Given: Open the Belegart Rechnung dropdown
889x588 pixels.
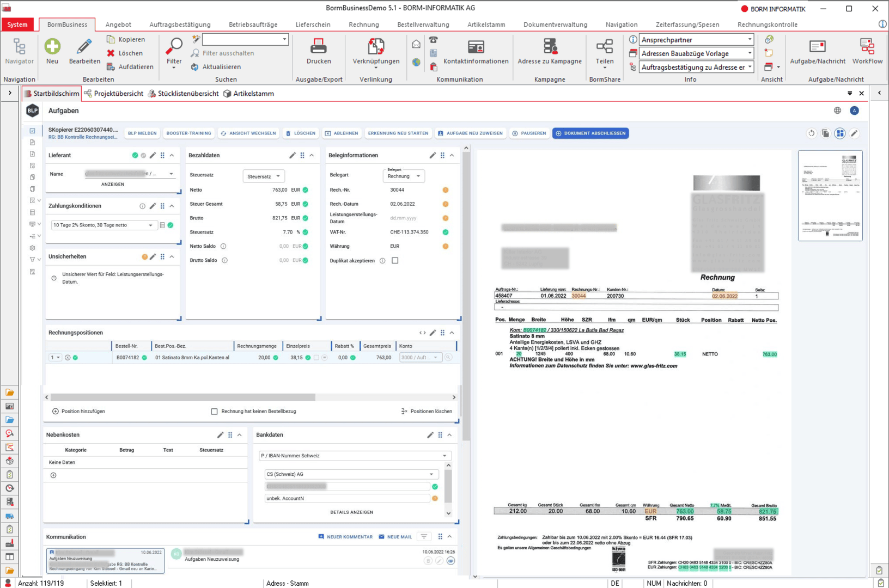Looking at the screenshot, I should [403, 176].
